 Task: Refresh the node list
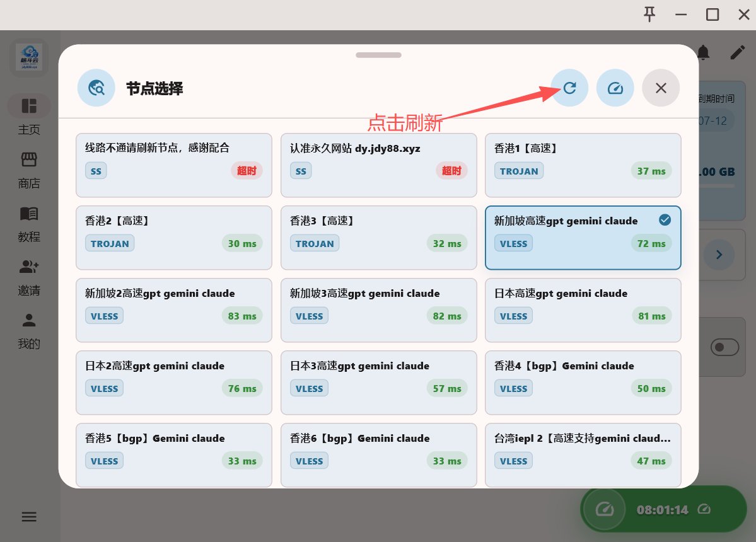[569, 88]
